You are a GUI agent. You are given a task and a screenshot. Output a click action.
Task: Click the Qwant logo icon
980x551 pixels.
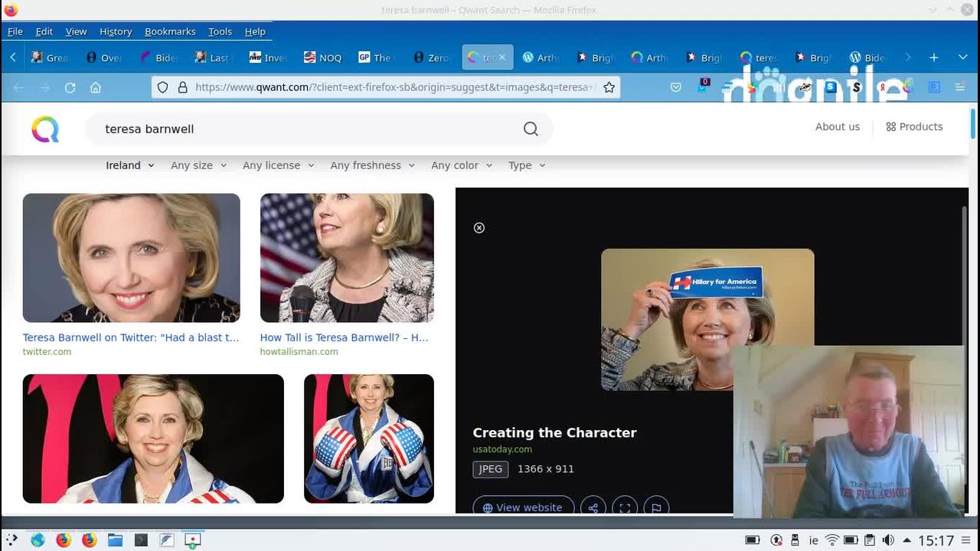[x=45, y=129]
